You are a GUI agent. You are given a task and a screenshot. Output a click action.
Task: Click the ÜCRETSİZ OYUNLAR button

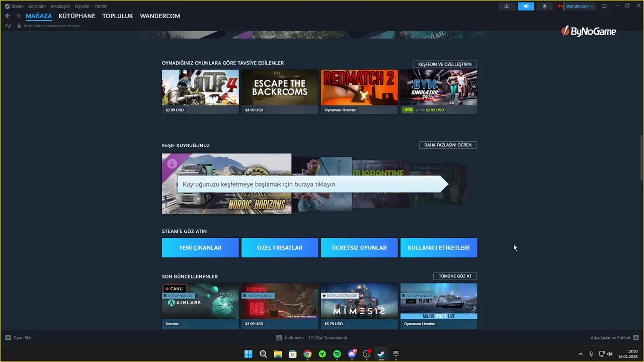359,248
